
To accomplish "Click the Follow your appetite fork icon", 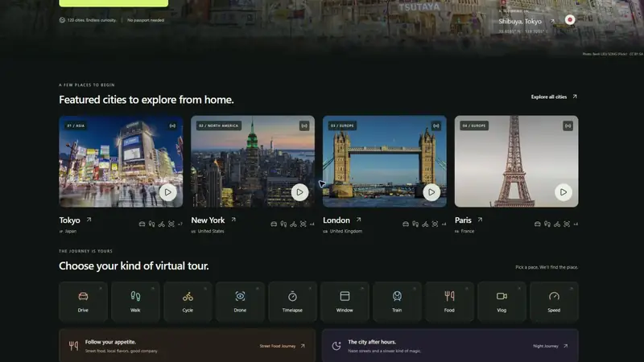I will 73,346.
